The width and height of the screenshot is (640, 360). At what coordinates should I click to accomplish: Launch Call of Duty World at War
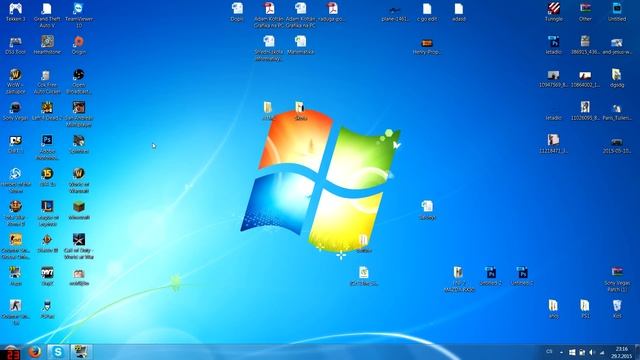[x=79, y=247]
